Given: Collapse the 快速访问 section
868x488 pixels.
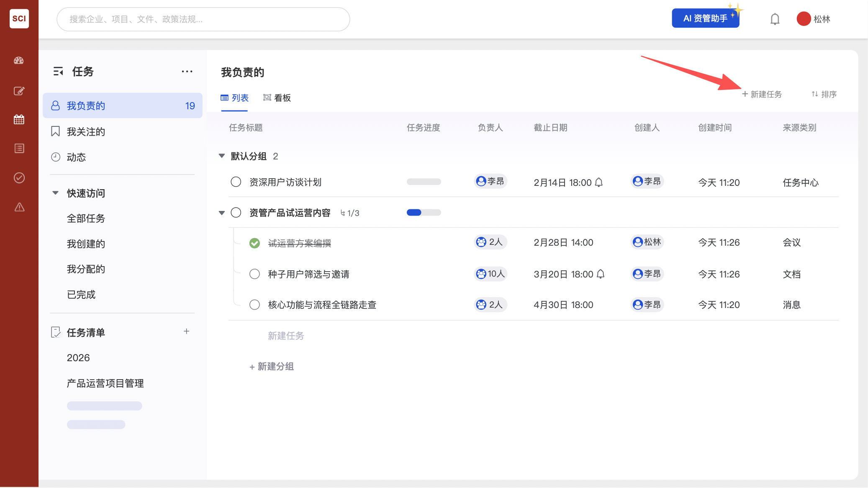Looking at the screenshot, I should point(55,193).
